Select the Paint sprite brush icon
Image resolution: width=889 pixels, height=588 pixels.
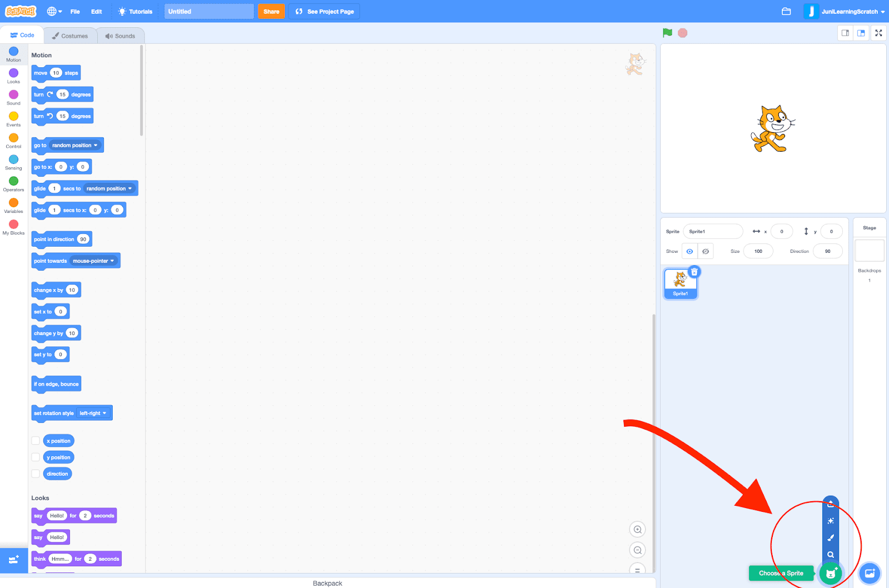(831, 537)
